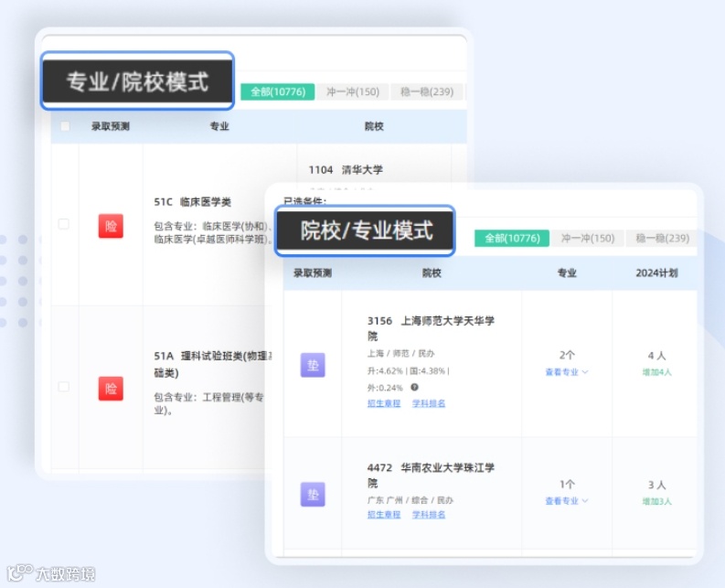725x588 pixels.
Task: Check the box for the 51A 理科试验班类 row
Action: 64,386
